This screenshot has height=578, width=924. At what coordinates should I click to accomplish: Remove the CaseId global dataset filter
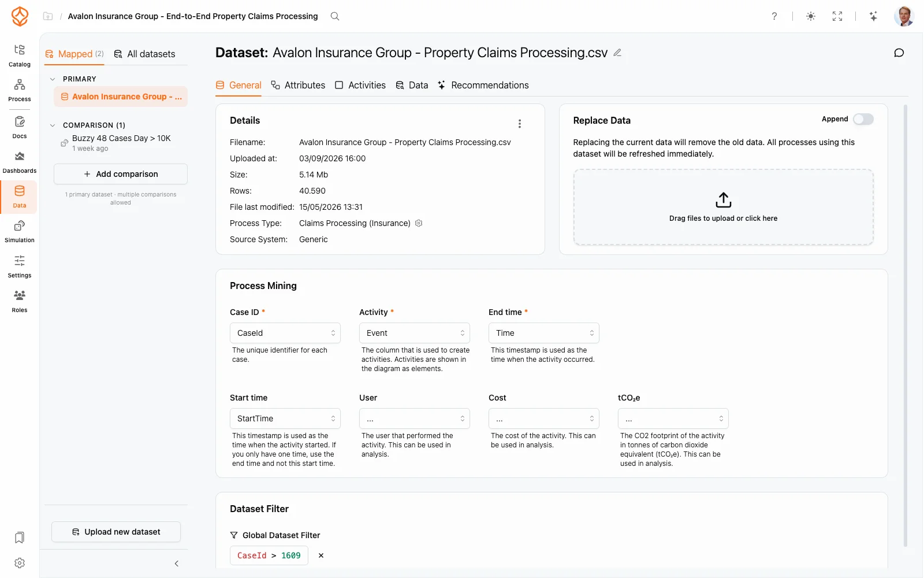pyautogui.click(x=321, y=555)
